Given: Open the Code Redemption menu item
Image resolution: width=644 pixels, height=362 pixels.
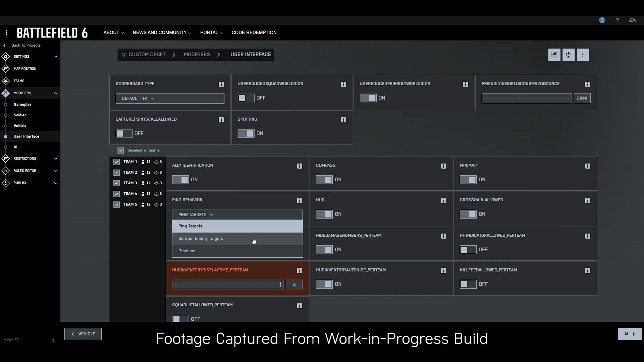Looking at the screenshot, I should point(254,33).
